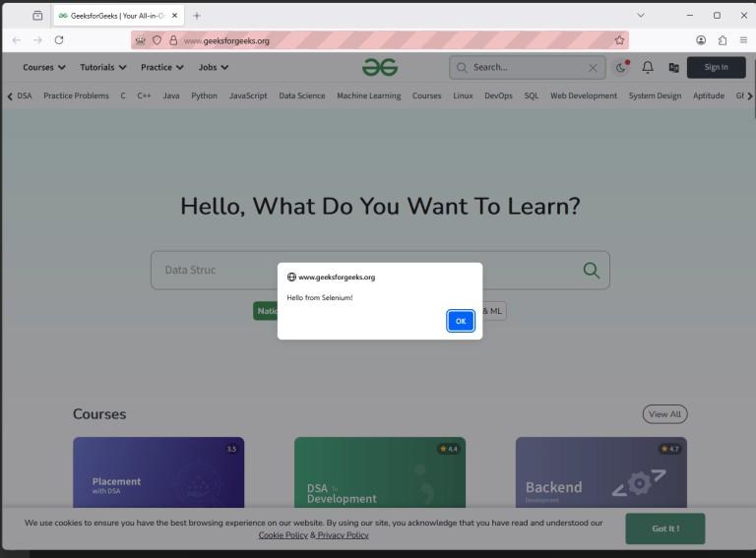Screen dimensions: 756x558
Task: Open the Web Development topic
Action: pyautogui.click(x=584, y=95)
